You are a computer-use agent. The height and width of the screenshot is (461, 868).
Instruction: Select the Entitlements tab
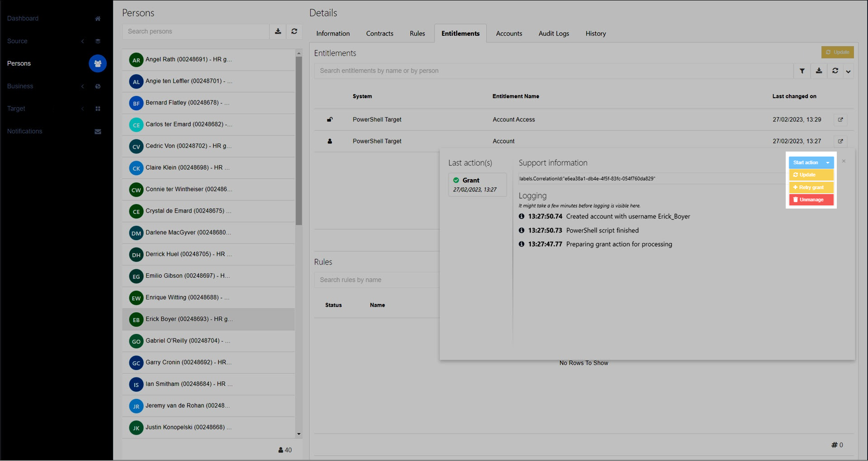click(x=460, y=33)
